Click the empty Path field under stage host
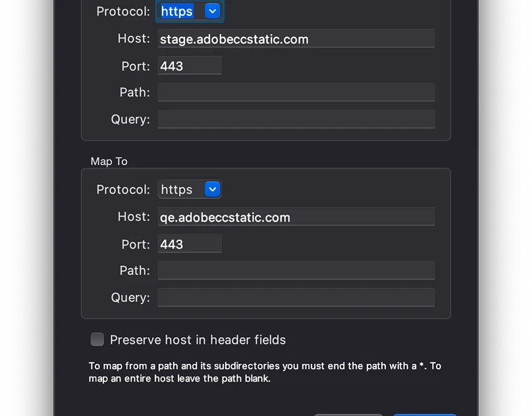This screenshot has width=532, height=416. click(296, 92)
